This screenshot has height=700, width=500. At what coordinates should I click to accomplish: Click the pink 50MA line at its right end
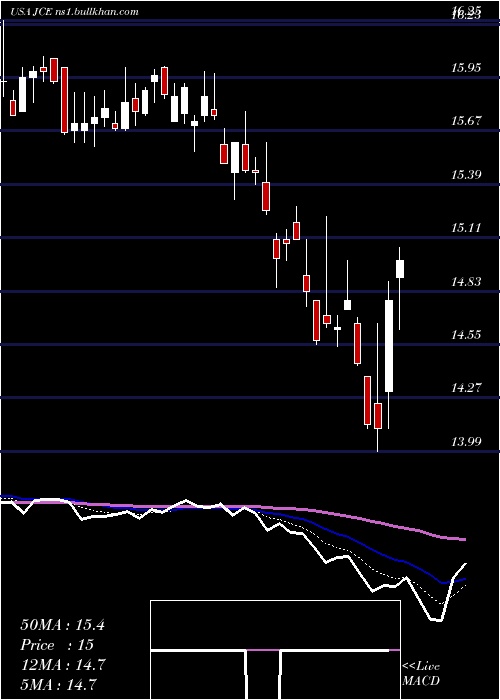(462, 539)
